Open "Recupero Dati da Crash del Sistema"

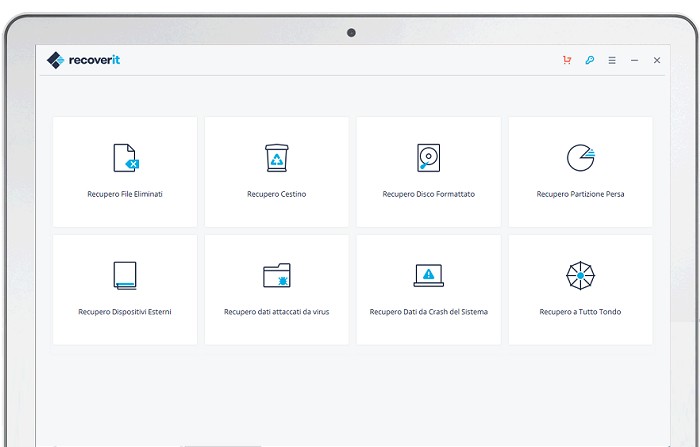click(x=429, y=312)
